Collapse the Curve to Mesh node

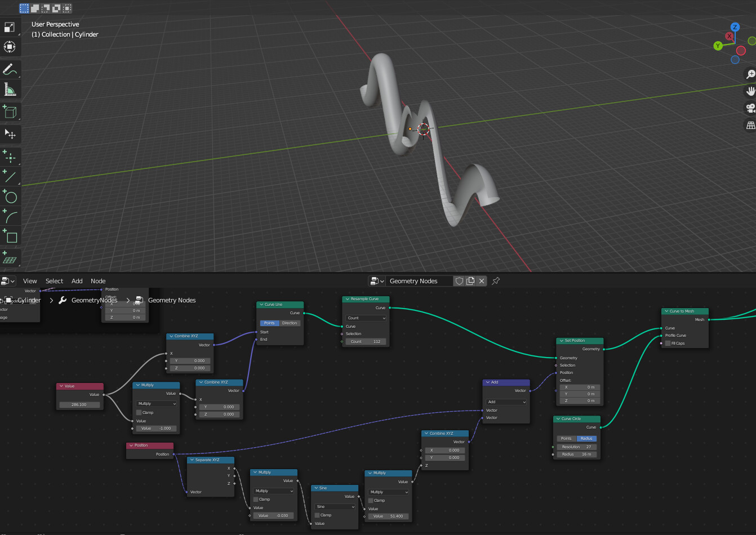(666, 311)
